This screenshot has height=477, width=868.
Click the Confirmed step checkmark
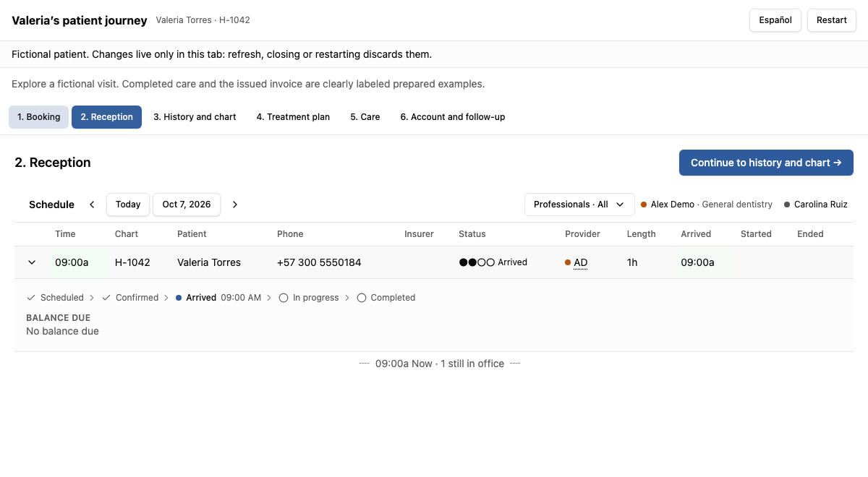pos(106,298)
